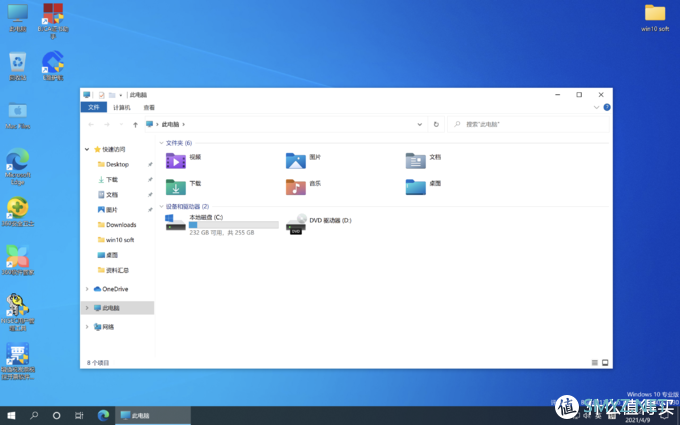680x425 pixels.
Task: Open the 文档 documents folder in main pane
Action: click(423, 160)
